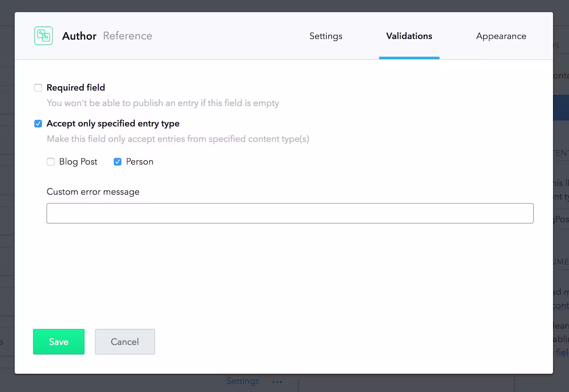
Task: Click the 'Person' label text
Action: coord(140,162)
